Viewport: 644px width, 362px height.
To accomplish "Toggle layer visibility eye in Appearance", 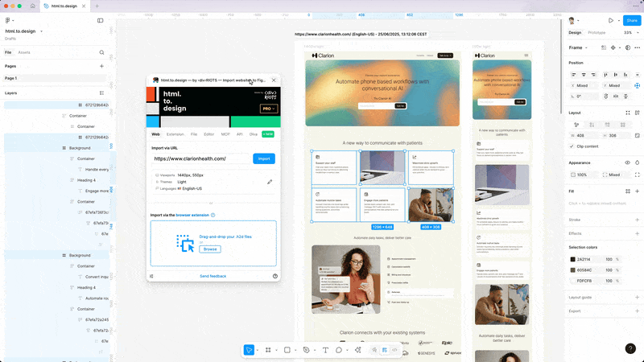I will tap(627, 162).
